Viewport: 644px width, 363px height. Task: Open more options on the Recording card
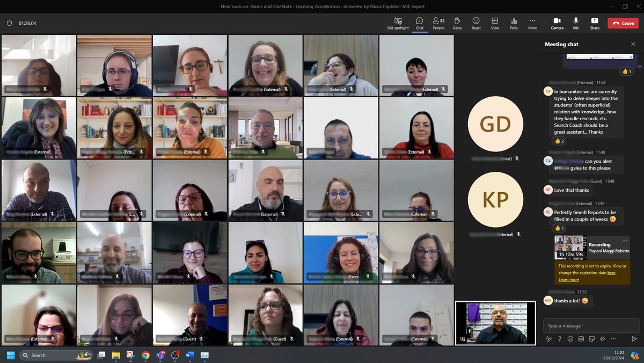(625, 241)
